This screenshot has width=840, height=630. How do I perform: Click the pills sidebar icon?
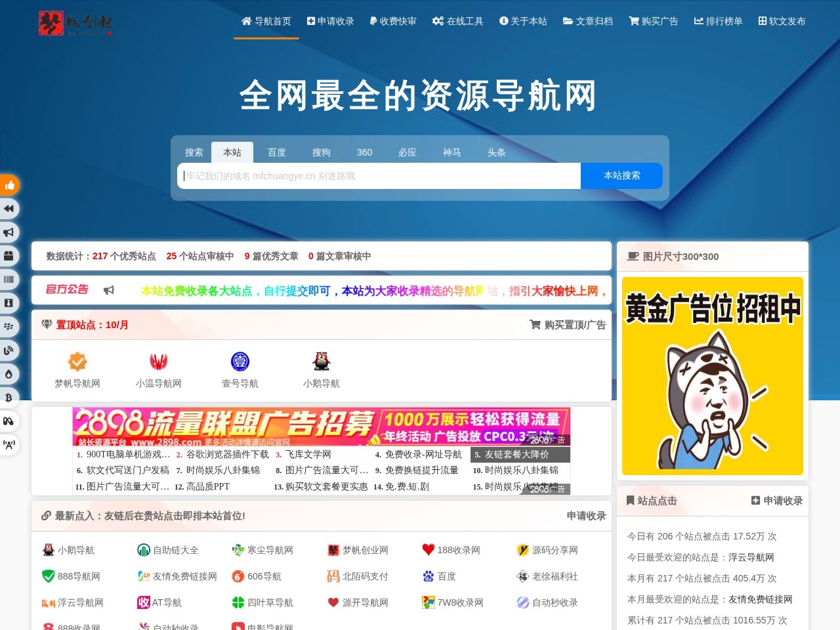point(9,421)
